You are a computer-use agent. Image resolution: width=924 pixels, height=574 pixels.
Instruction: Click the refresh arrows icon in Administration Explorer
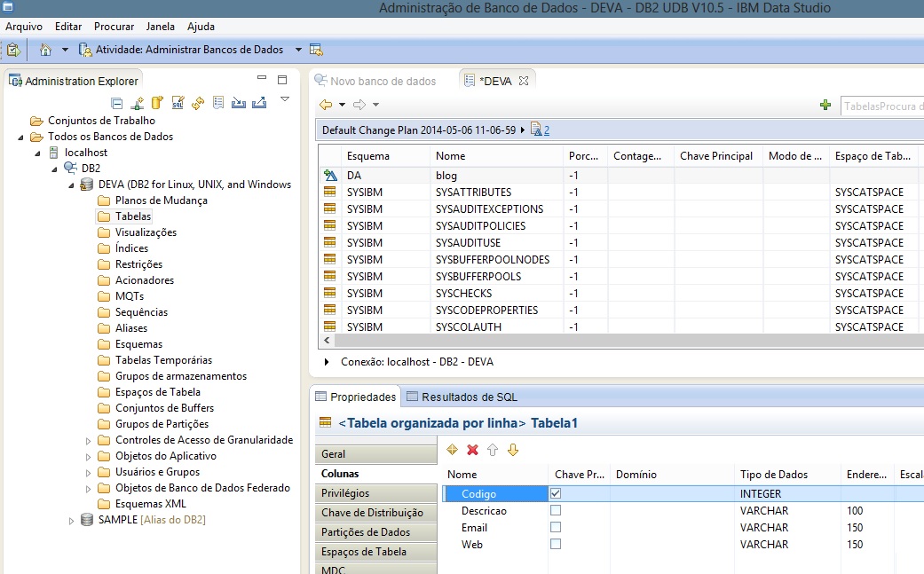coord(198,103)
